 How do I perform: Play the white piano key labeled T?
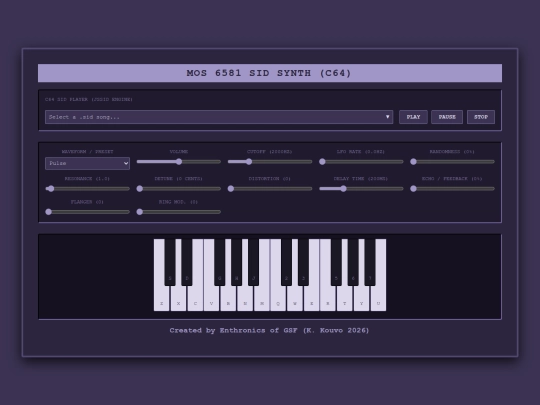click(344, 298)
